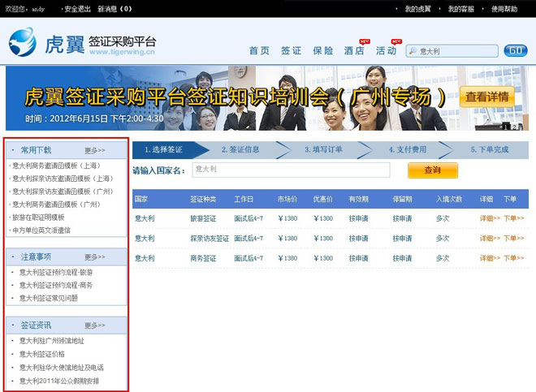The height and width of the screenshot is (392, 536).
Task: Go to the 首页 navigation tab
Action: (x=259, y=50)
